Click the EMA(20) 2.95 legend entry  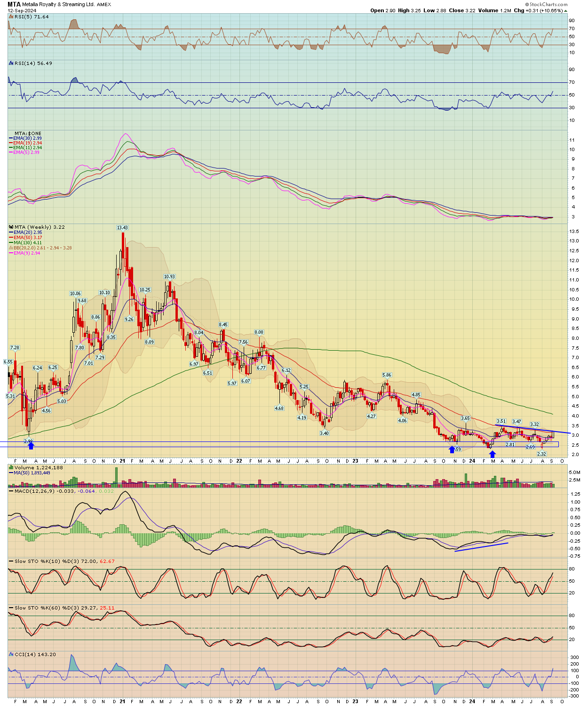[28, 233]
